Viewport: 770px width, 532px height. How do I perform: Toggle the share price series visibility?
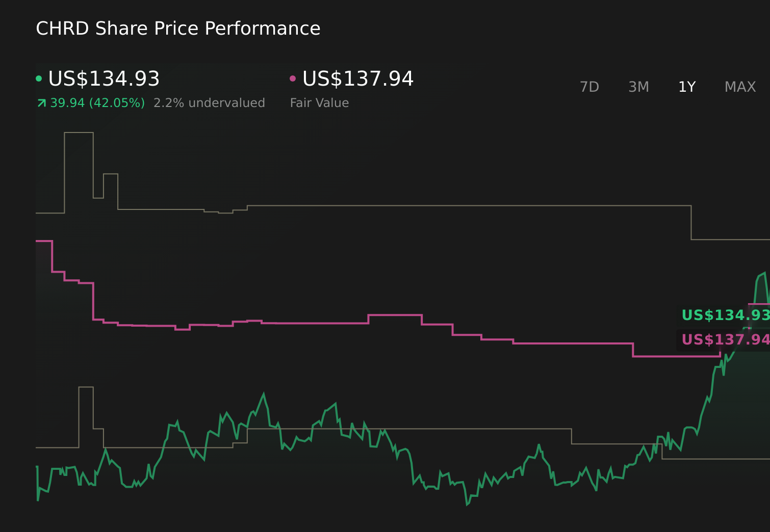(x=40, y=77)
